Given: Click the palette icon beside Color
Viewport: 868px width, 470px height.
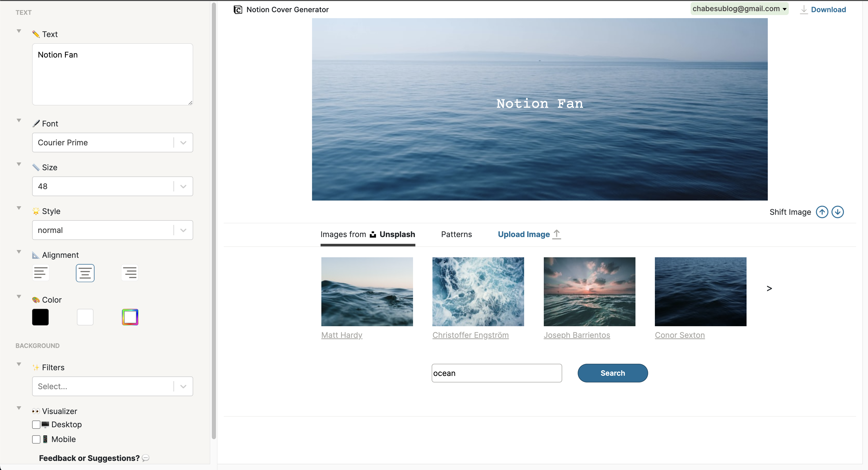Looking at the screenshot, I should click(36, 300).
